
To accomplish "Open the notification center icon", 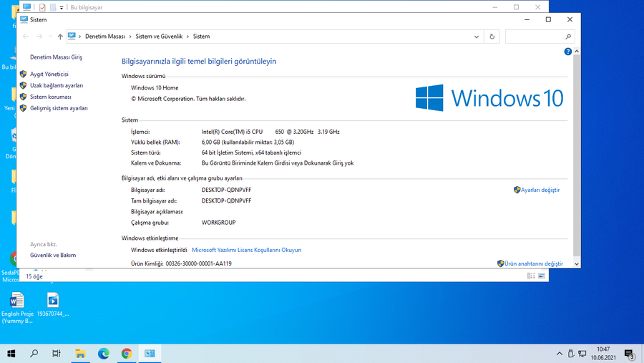I will (630, 354).
